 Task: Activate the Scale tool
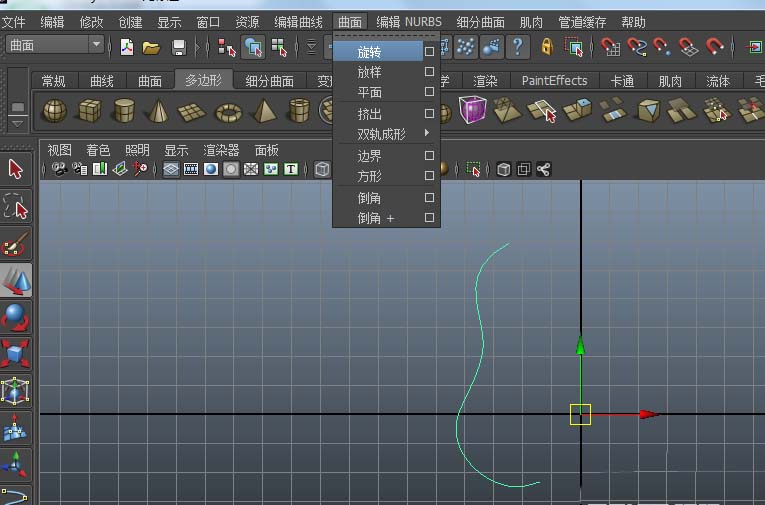click(x=16, y=354)
